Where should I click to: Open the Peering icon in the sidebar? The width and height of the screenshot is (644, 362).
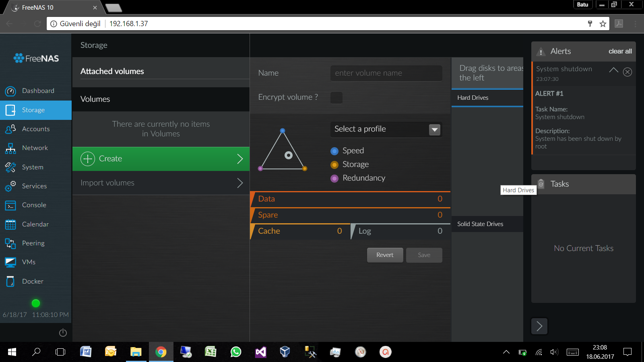click(10, 243)
